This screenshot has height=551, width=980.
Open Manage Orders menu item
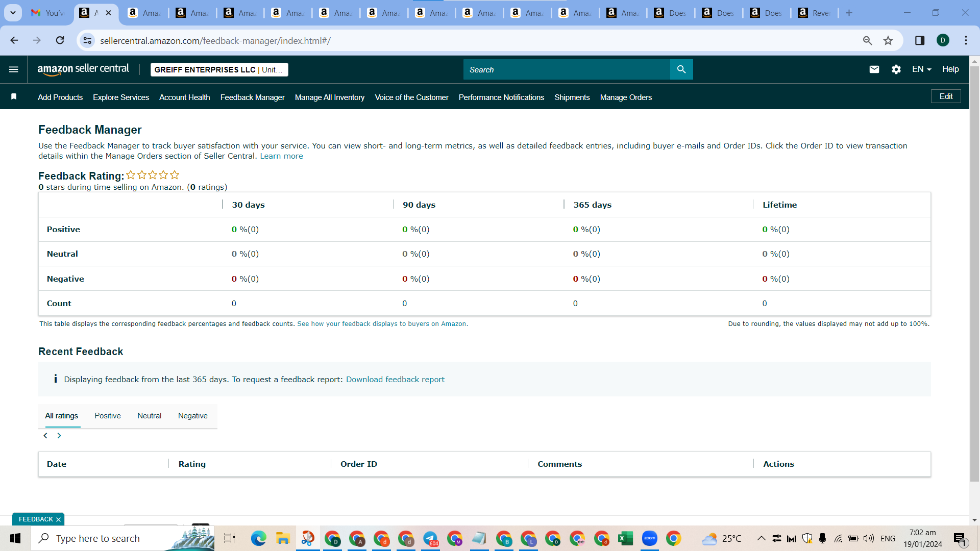[x=626, y=97]
